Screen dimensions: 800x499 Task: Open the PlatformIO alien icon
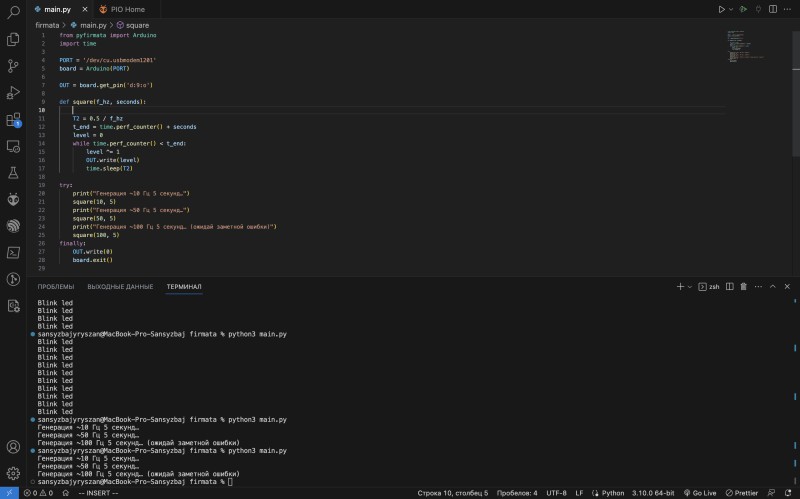click(14, 199)
